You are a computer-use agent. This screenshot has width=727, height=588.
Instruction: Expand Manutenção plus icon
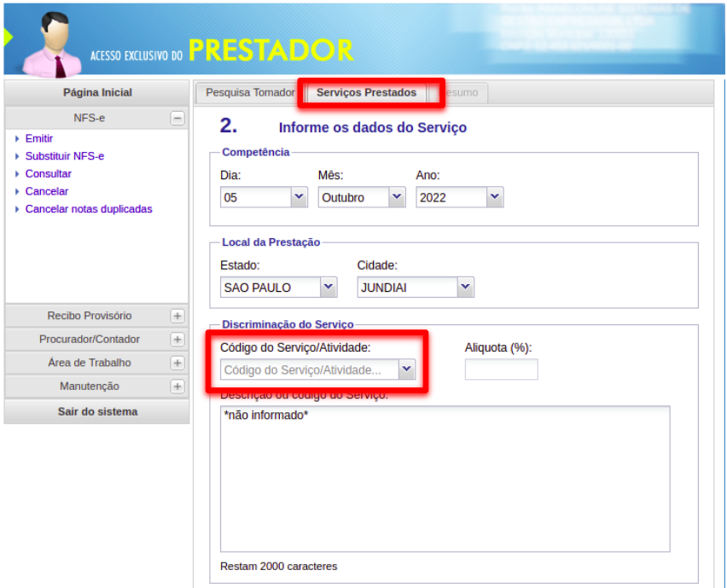click(x=177, y=387)
